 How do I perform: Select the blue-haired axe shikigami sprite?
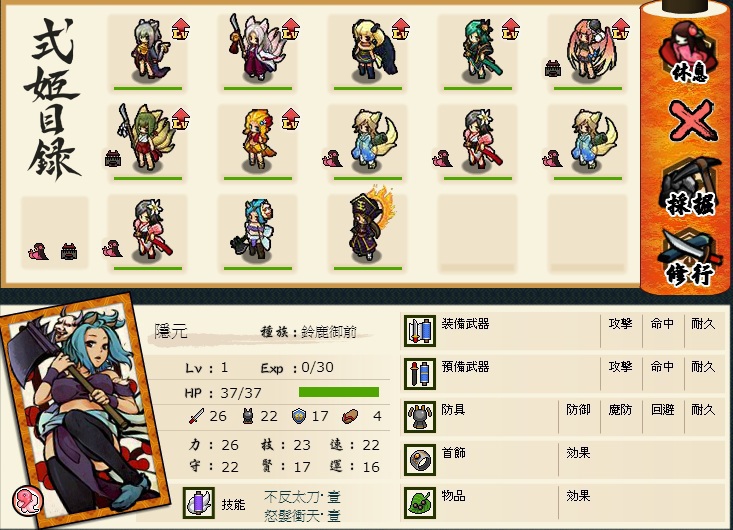pos(255,229)
